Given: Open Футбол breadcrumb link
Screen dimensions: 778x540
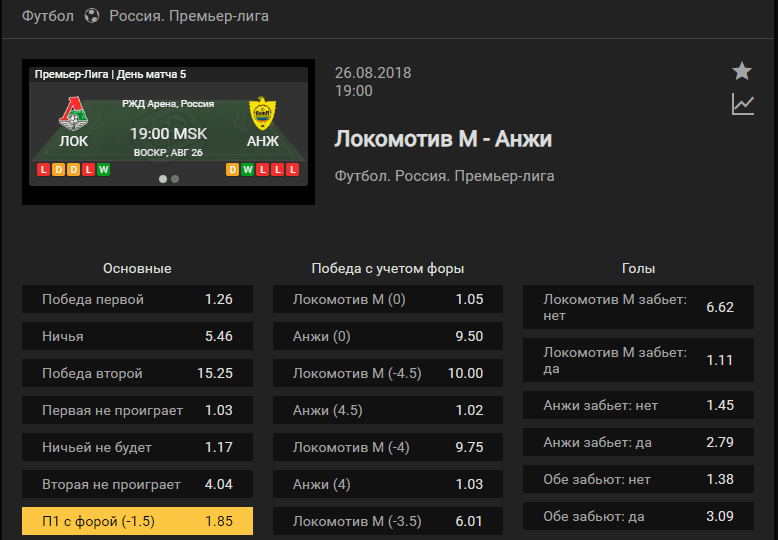Looking at the screenshot, I should point(48,16).
